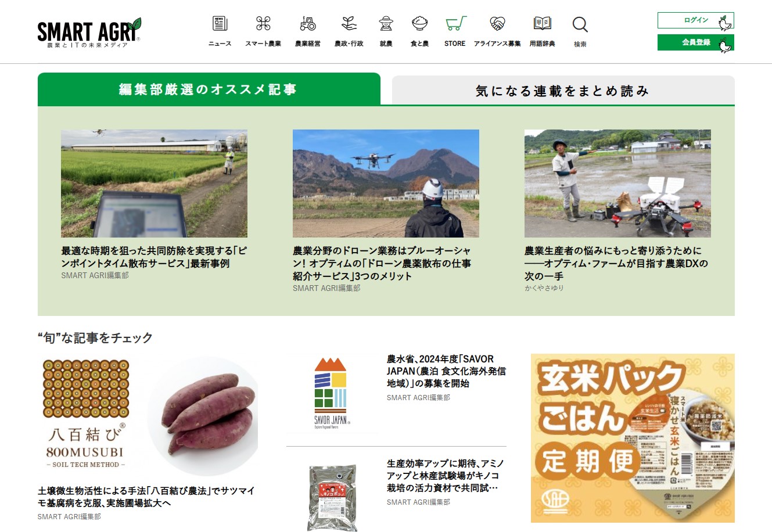Open the drone over mountains article thumbnail
772x532 pixels.
pyautogui.click(x=386, y=183)
